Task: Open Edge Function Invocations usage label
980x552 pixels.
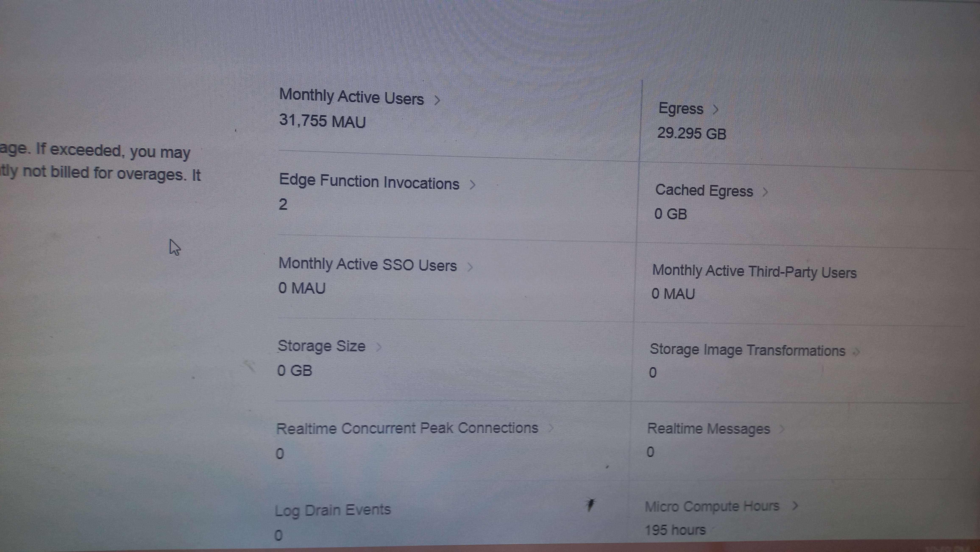Action: click(369, 182)
